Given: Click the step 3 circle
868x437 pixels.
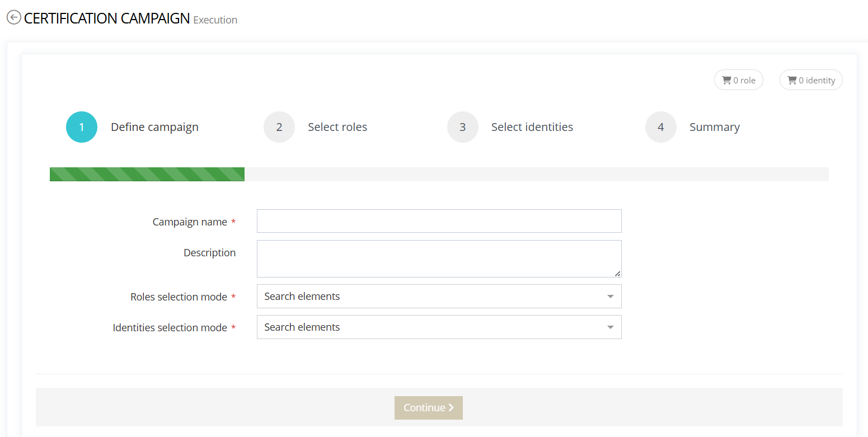Looking at the screenshot, I should 463,127.
